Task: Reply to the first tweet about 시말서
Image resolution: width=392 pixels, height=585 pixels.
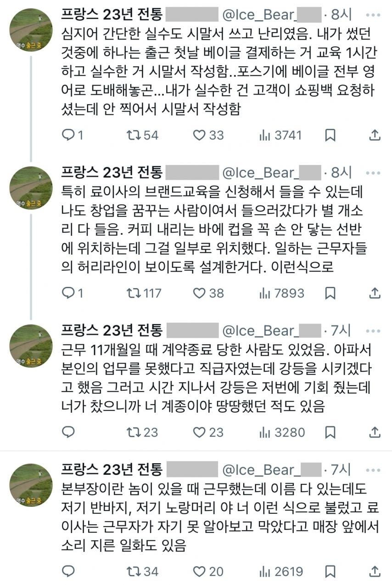Action: click(68, 135)
